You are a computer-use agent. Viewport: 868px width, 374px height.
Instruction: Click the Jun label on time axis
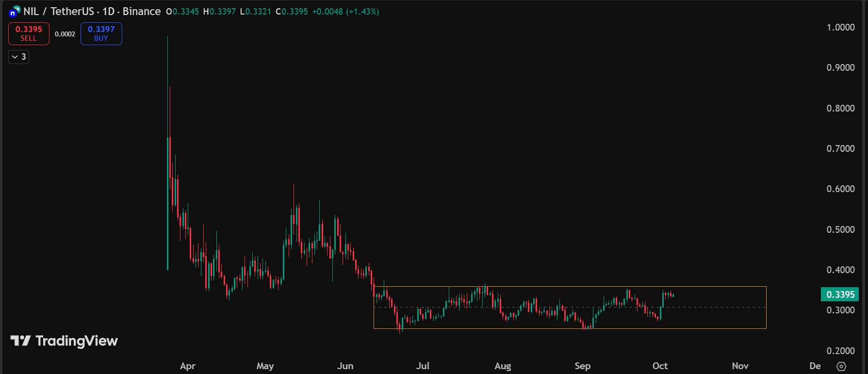(345, 366)
